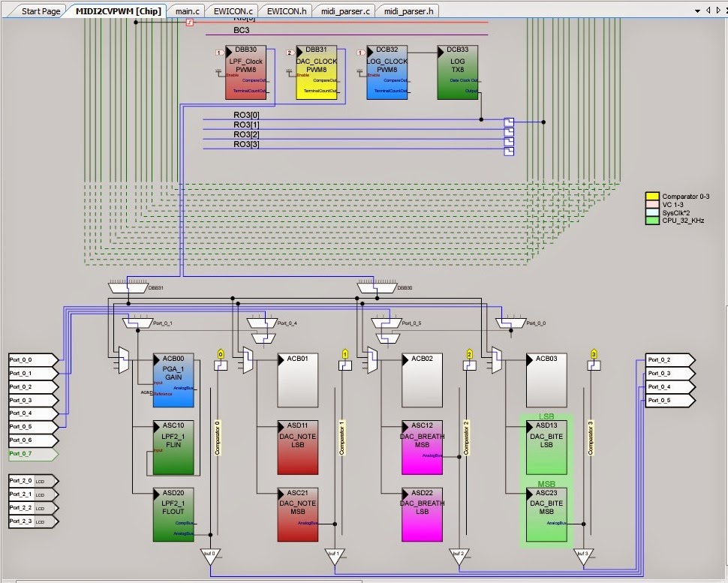Click the pink VC 1-3 legend swatch

pos(652,205)
